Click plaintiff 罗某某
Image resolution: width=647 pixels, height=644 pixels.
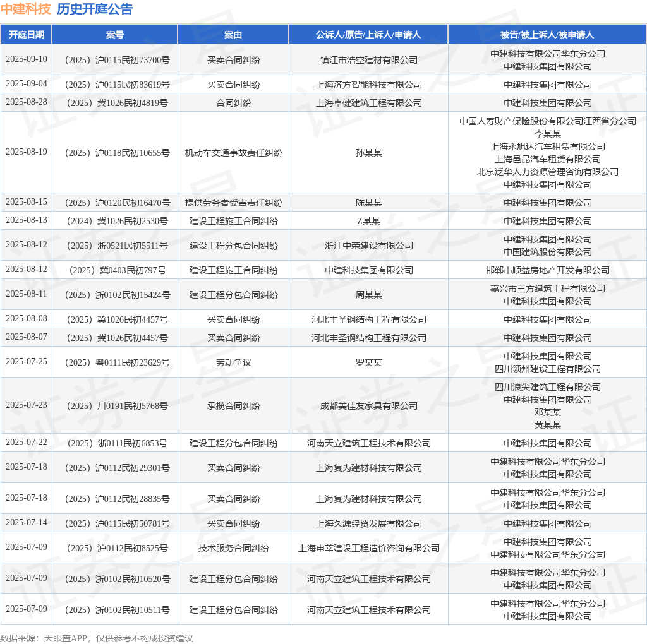pyautogui.click(x=369, y=362)
